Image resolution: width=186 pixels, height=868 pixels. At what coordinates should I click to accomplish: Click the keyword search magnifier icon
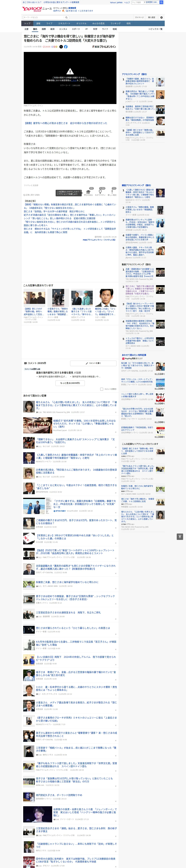(x=67, y=18)
